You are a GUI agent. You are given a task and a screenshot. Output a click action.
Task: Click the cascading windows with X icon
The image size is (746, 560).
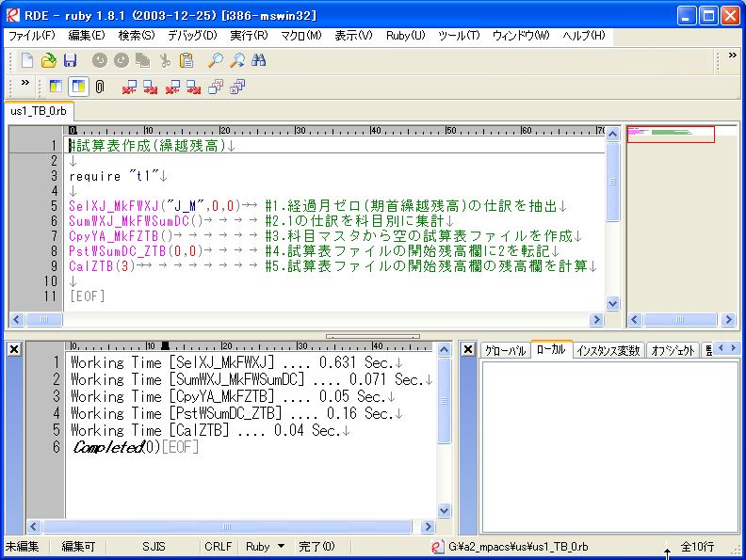[x=237, y=87]
